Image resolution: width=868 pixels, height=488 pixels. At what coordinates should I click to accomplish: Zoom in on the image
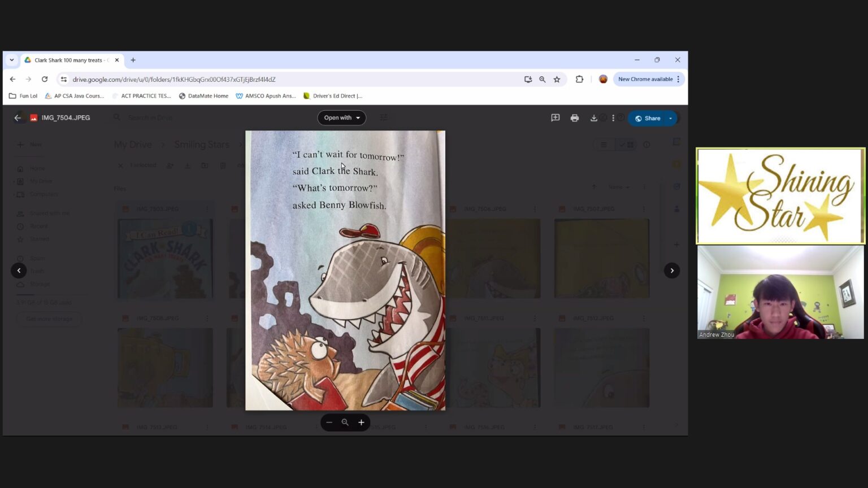[361, 422]
